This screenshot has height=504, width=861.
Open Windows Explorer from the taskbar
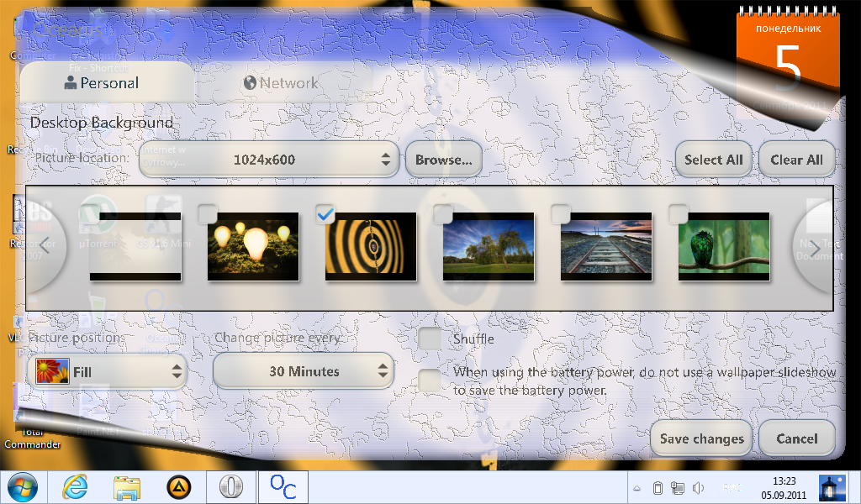point(127,487)
